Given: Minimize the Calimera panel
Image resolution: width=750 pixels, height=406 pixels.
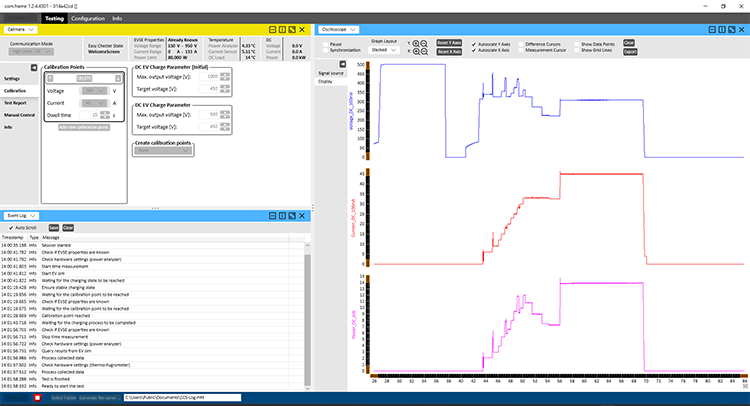Looking at the screenshot, I should [x=272, y=30].
